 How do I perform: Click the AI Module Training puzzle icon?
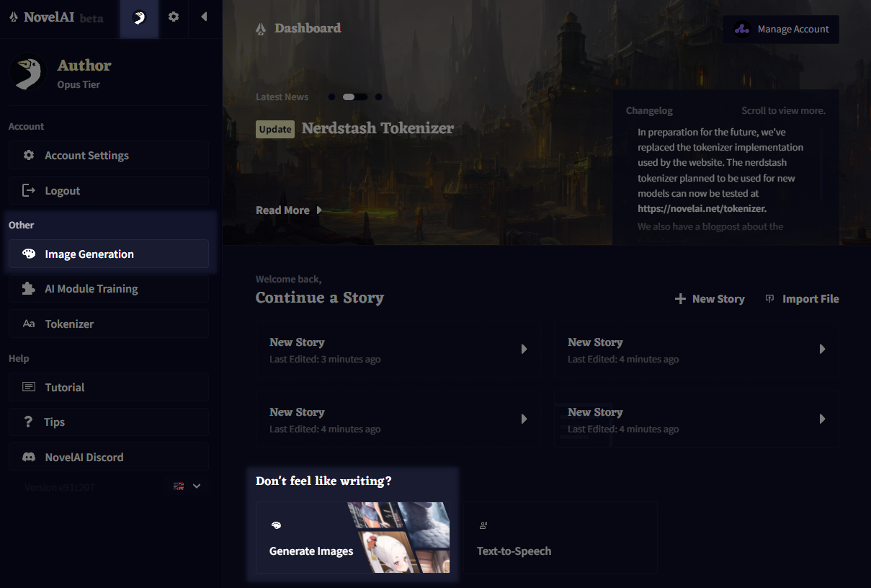29,288
